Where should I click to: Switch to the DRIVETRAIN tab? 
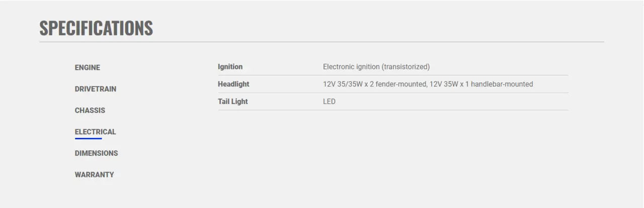[x=95, y=89]
